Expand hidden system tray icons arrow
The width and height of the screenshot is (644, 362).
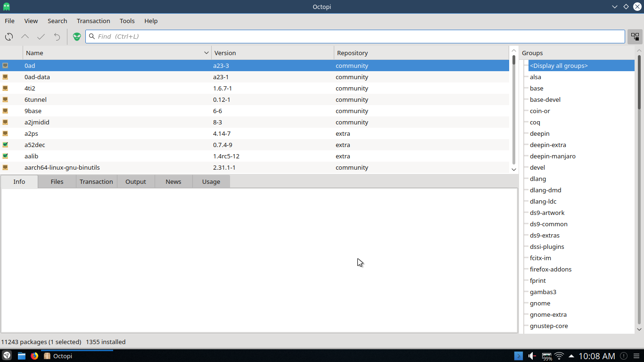pyautogui.click(x=571, y=356)
